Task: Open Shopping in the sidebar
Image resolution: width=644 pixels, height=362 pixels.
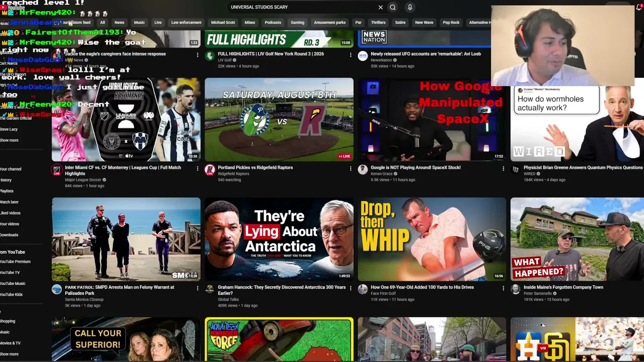Action: pyautogui.click(x=8, y=321)
